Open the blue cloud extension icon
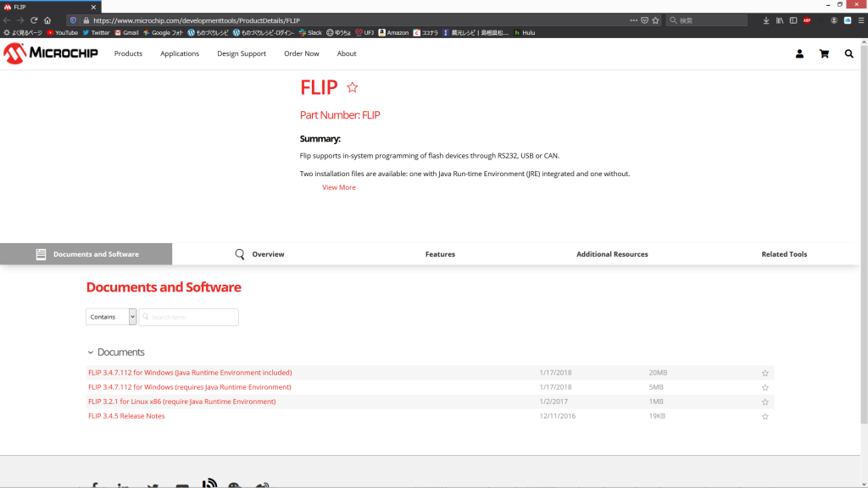Viewport: 868px width, 488px height. tap(848, 20)
